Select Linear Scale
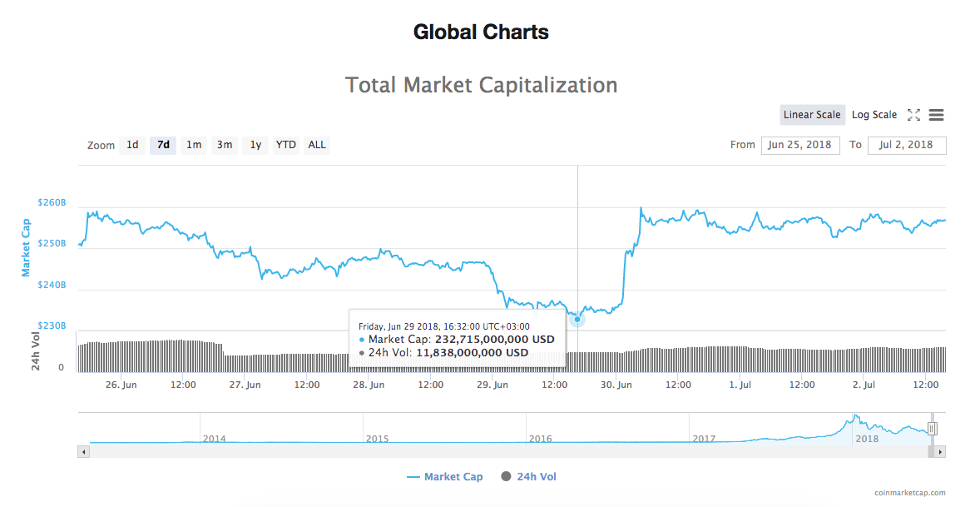This screenshot has height=507, width=980. click(812, 115)
